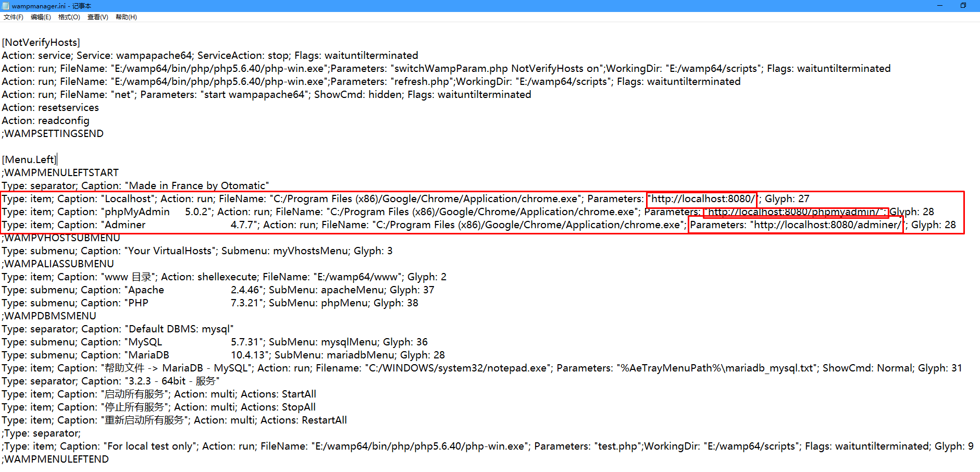Open the 格式(O) menu
This screenshot has width=980, height=472.
[x=69, y=17]
